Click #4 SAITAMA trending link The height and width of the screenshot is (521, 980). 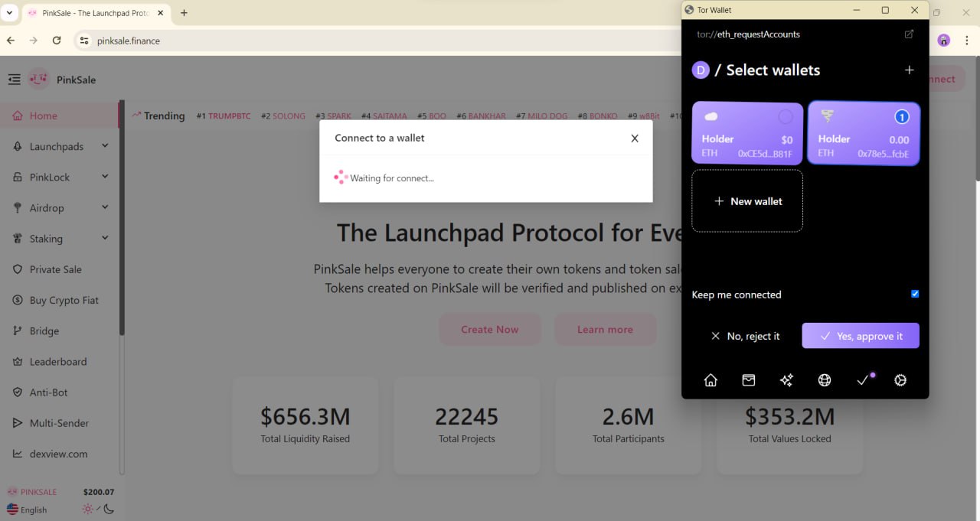click(384, 116)
